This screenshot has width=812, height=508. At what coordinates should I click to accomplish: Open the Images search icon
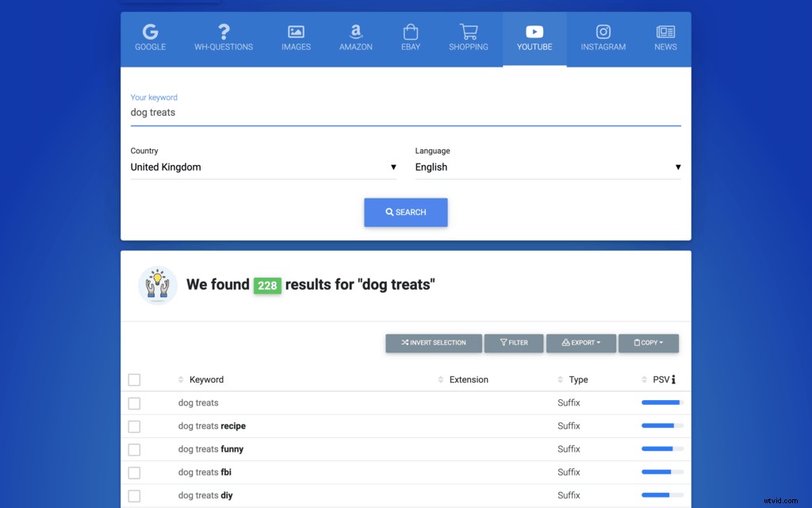[x=296, y=32]
